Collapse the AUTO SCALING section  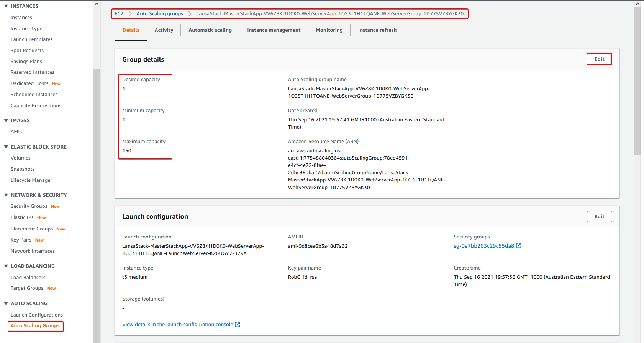click(x=6, y=304)
